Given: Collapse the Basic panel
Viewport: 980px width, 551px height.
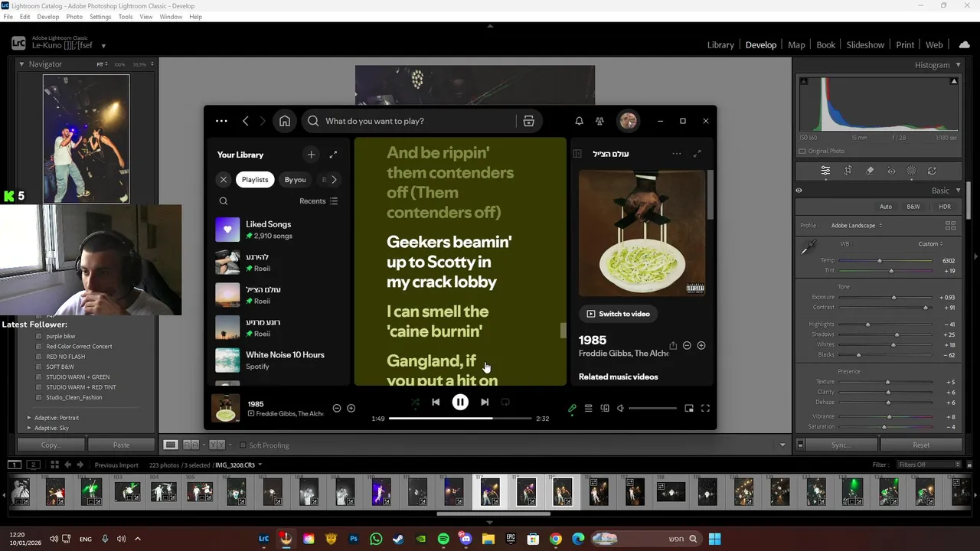Looking at the screenshot, I should tap(958, 191).
